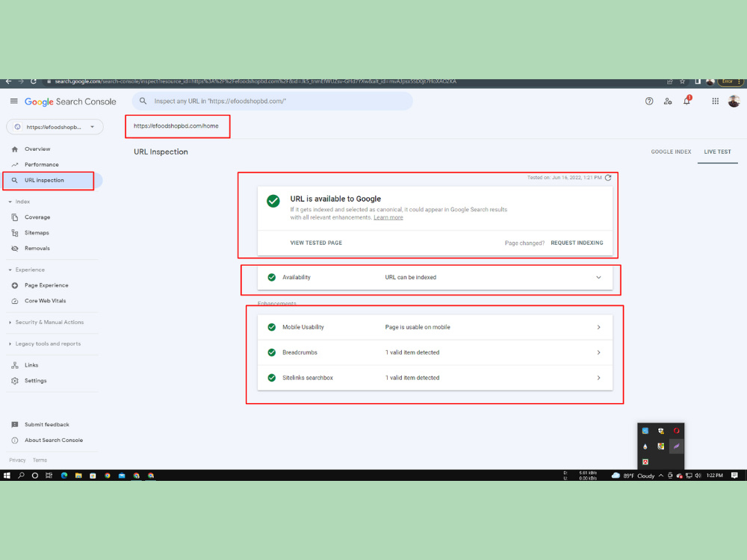Open Task View on the taskbar
Viewport: 747px width, 560px height.
coord(49,476)
